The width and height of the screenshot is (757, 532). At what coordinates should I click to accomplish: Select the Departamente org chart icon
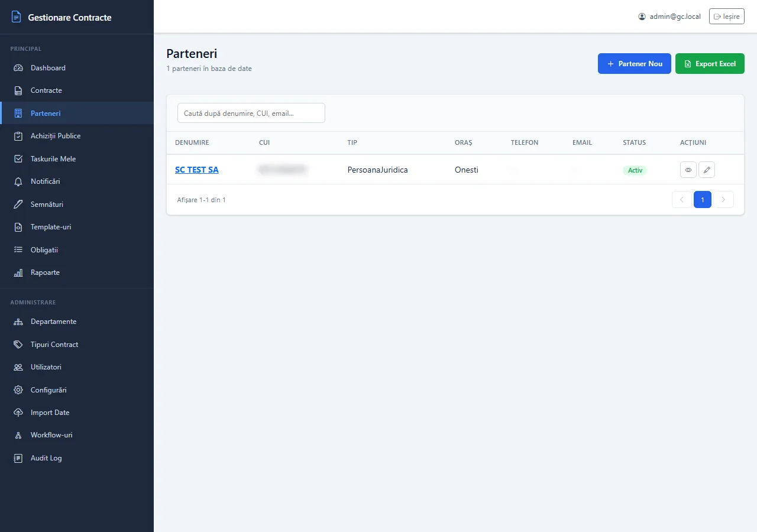click(x=18, y=322)
